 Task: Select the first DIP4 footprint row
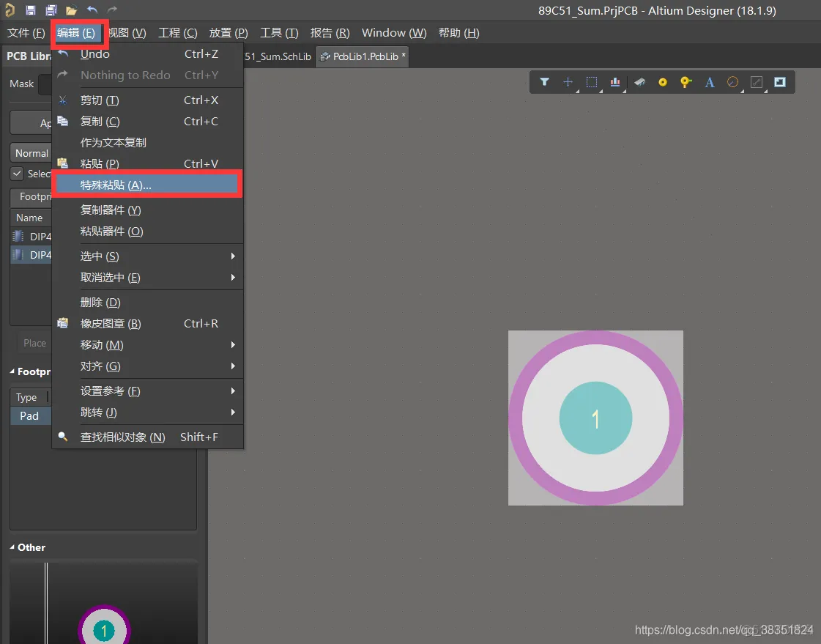[31, 236]
